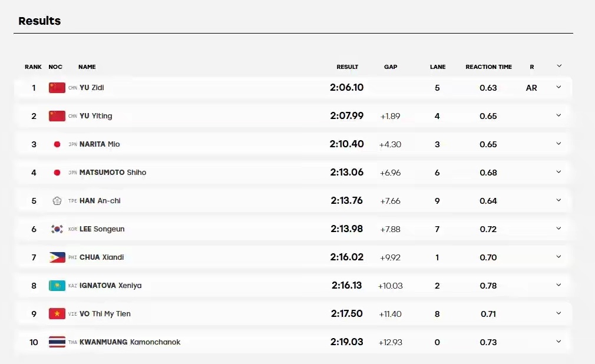
Task: Expand LEE Songeun's row chevron
Action: (x=558, y=229)
